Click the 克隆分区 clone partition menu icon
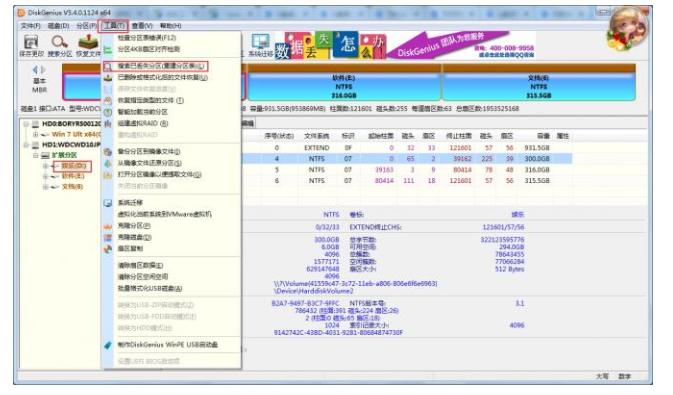Image resolution: width=673 pixels, height=395 pixels. (108, 225)
